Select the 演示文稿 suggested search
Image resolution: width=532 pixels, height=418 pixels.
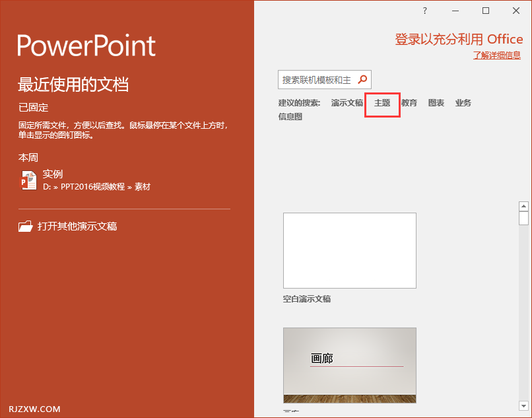click(347, 103)
